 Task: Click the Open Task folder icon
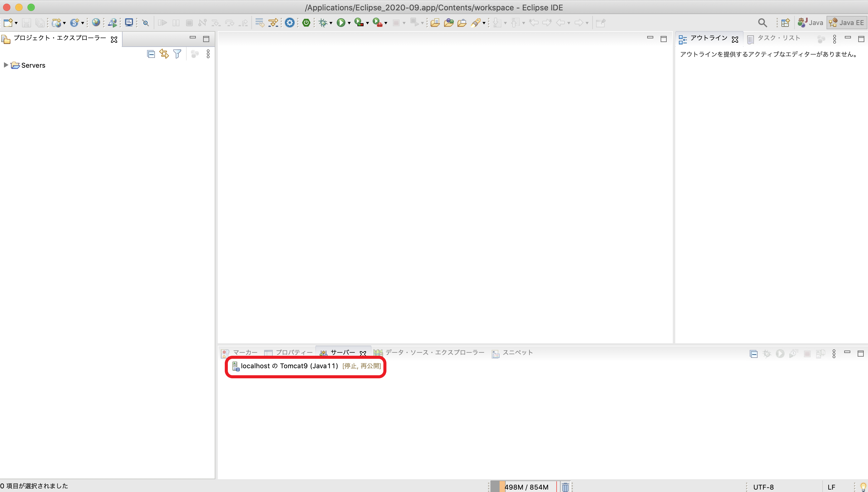(x=449, y=23)
